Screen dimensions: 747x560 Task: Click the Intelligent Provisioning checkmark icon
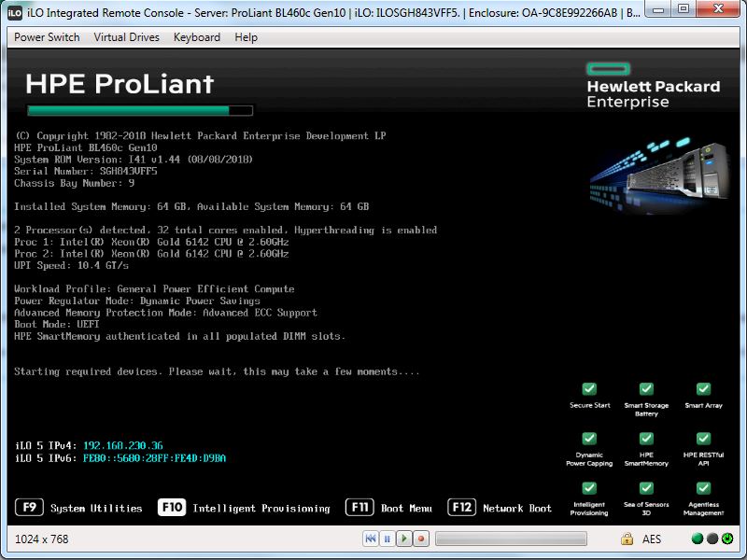589,487
